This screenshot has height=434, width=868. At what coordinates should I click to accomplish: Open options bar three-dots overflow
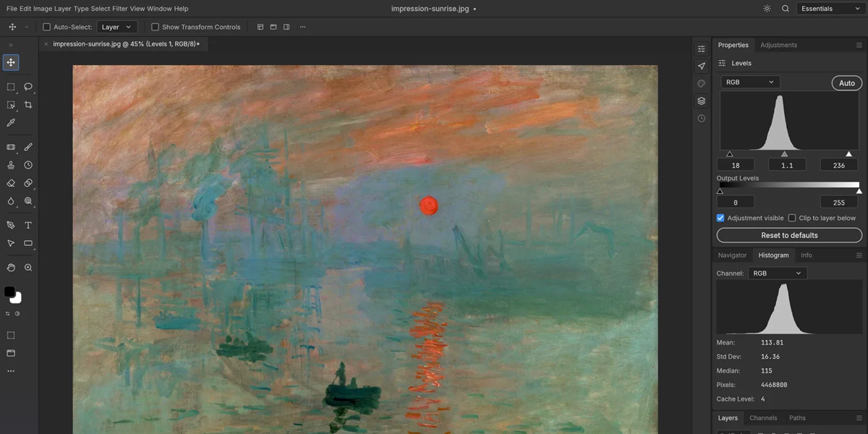(302, 27)
